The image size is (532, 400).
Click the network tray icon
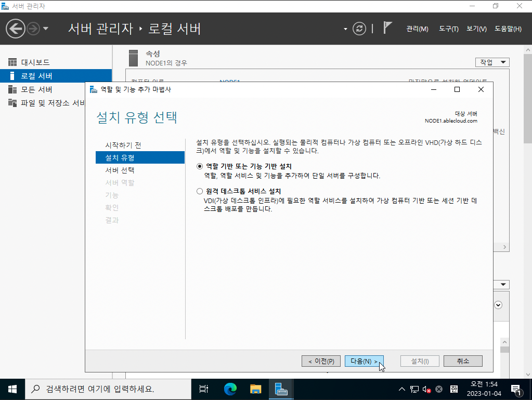[x=414, y=389]
